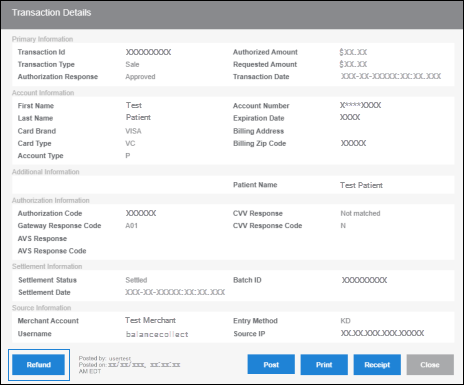Image resolution: width=464 pixels, height=385 pixels.
Task: Click the Account Number label
Action: [261, 106]
